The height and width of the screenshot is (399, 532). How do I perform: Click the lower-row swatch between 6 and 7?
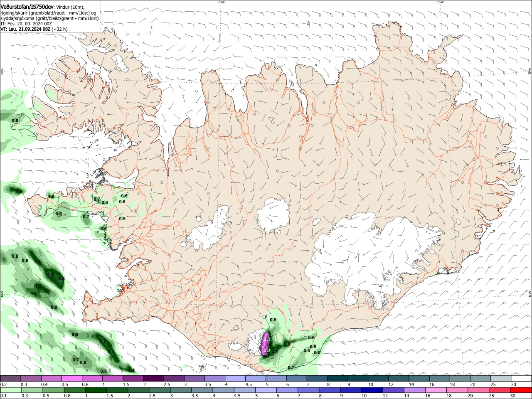pyautogui.click(x=286, y=390)
